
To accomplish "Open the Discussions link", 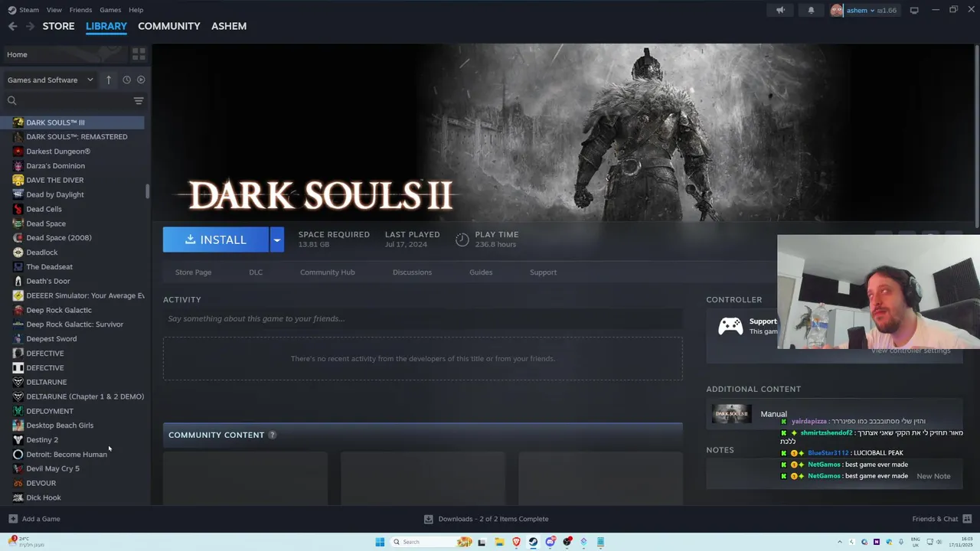I will click(x=412, y=272).
